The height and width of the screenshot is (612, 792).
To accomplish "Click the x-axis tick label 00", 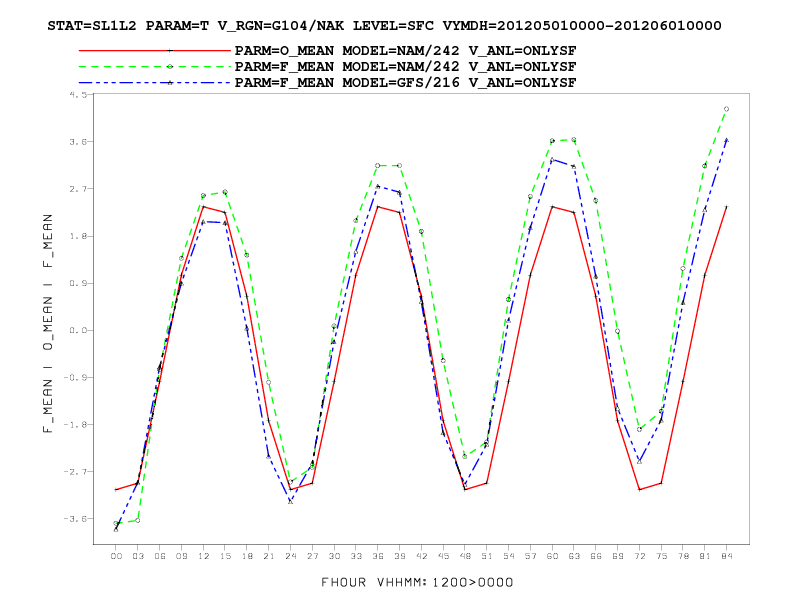I will pyautogui.click(x=116, y=556).
